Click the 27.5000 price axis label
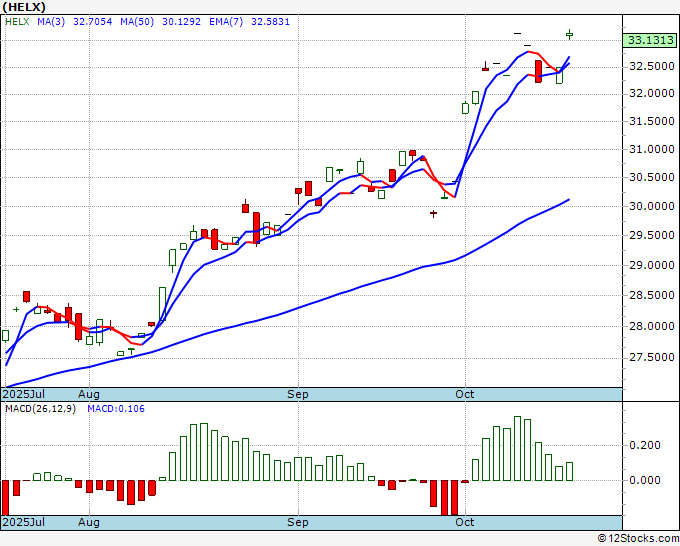 coord(652,357)
